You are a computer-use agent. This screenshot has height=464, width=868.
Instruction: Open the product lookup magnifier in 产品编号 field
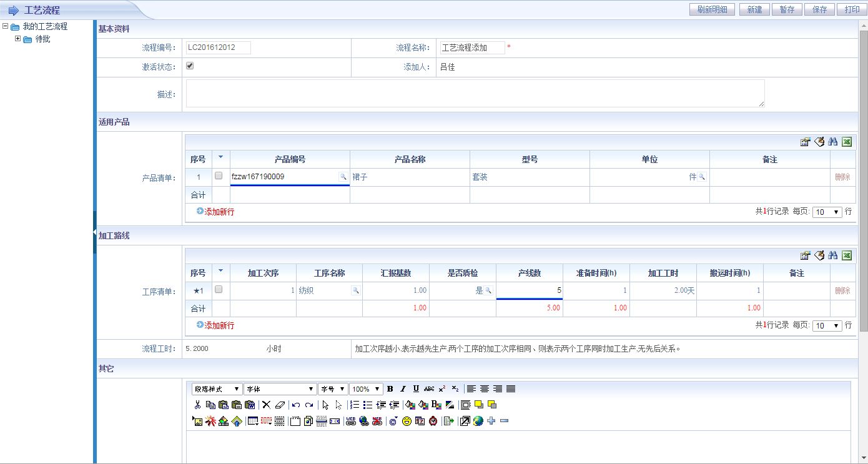pyautogui.click(x=343, y=177)
